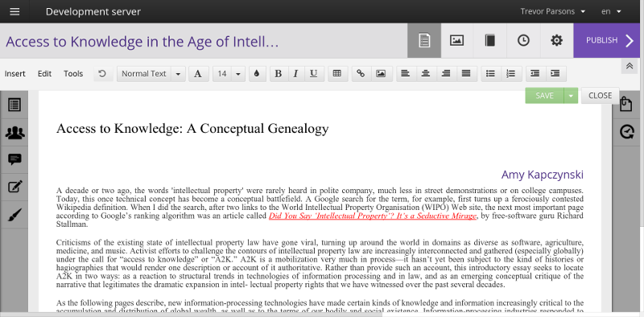Open the Edit menu

(45, 74)
